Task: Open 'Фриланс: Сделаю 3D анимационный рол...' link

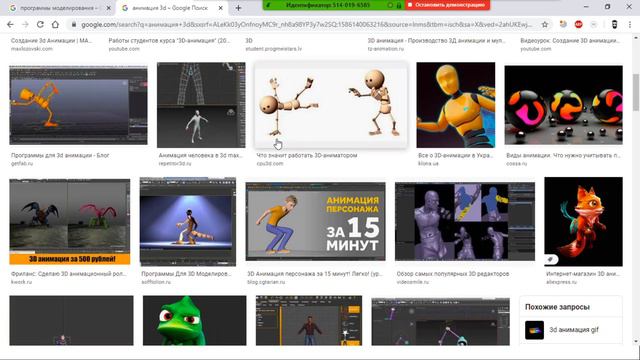Action: (x=69, y=274)
